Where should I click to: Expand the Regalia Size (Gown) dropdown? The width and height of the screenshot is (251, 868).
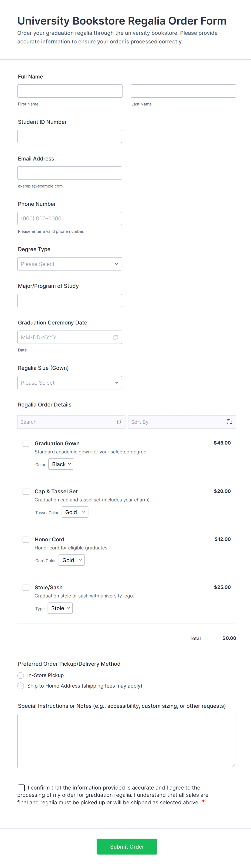(70, 382)
